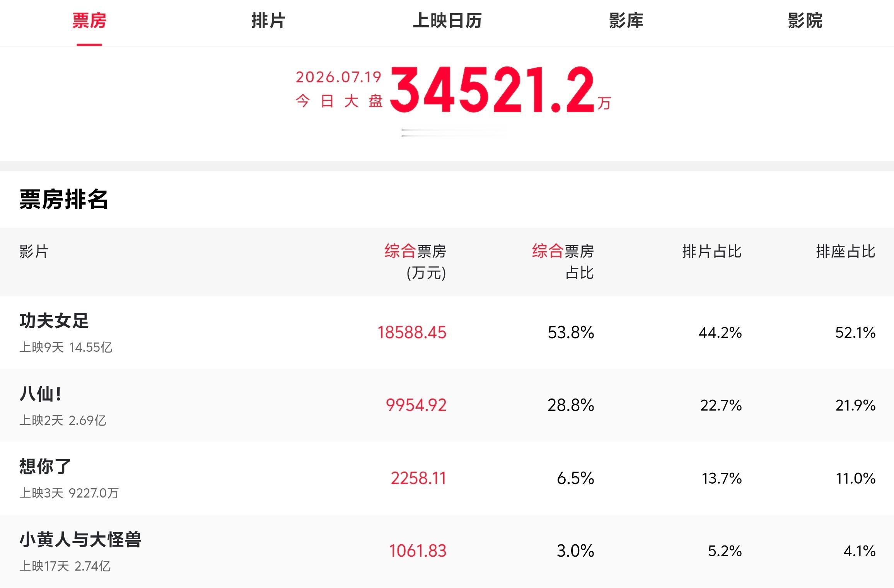Click the 44.2% screening share
This screenshot has width=894, height=588.
(x=720, y=332)
